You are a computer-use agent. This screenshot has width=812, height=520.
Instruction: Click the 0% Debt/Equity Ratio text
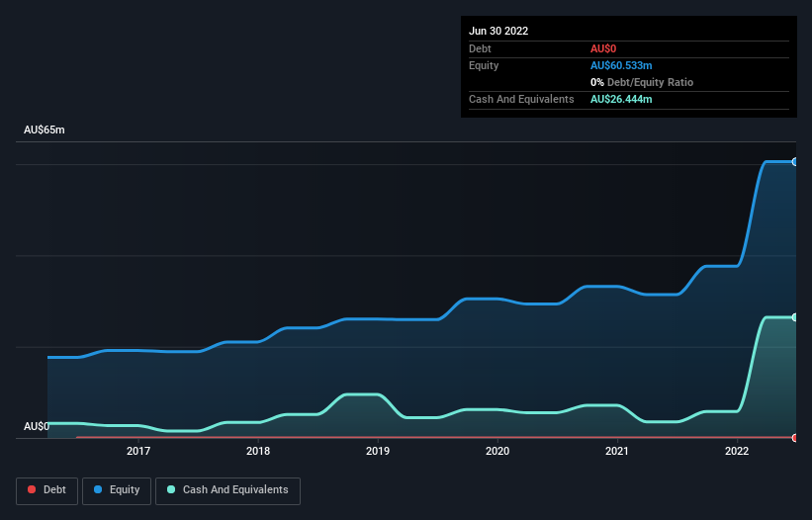click(x=642, y=82)
